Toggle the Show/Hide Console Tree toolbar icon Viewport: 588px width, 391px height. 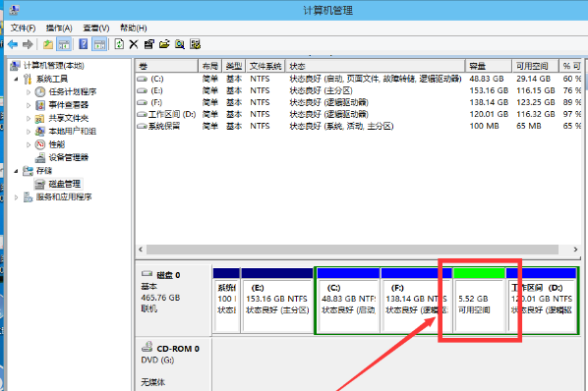[x=64, y=44]
